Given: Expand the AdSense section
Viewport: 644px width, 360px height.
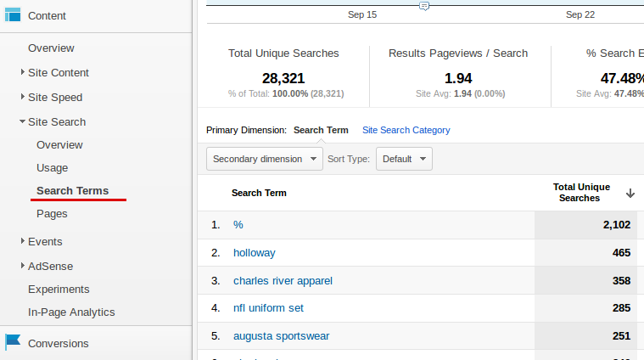Looking at the screenshot, I should coord(23,266).
